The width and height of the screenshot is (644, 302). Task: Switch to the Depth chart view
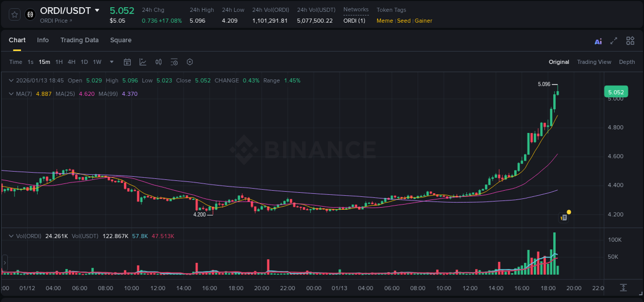(626, 62)
